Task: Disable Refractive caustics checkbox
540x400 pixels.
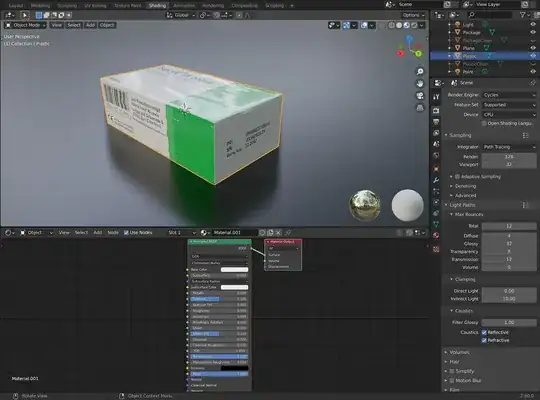Action: (484, 340)
